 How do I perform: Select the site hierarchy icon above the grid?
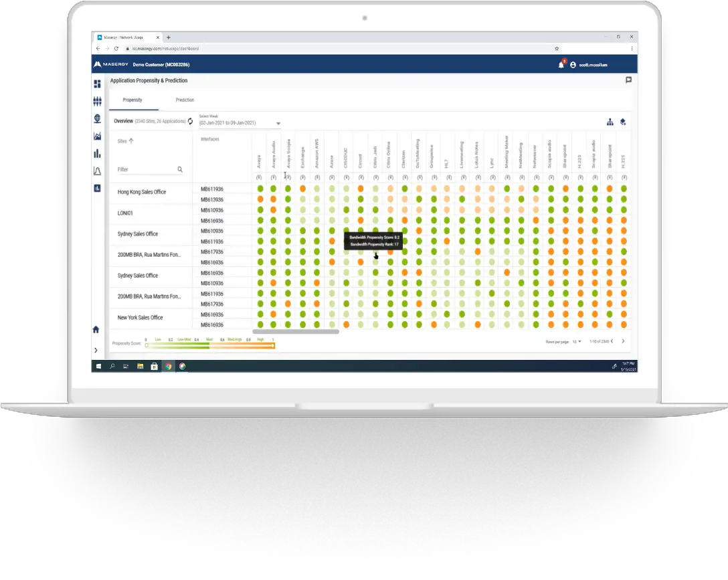(x=610, y=122)
